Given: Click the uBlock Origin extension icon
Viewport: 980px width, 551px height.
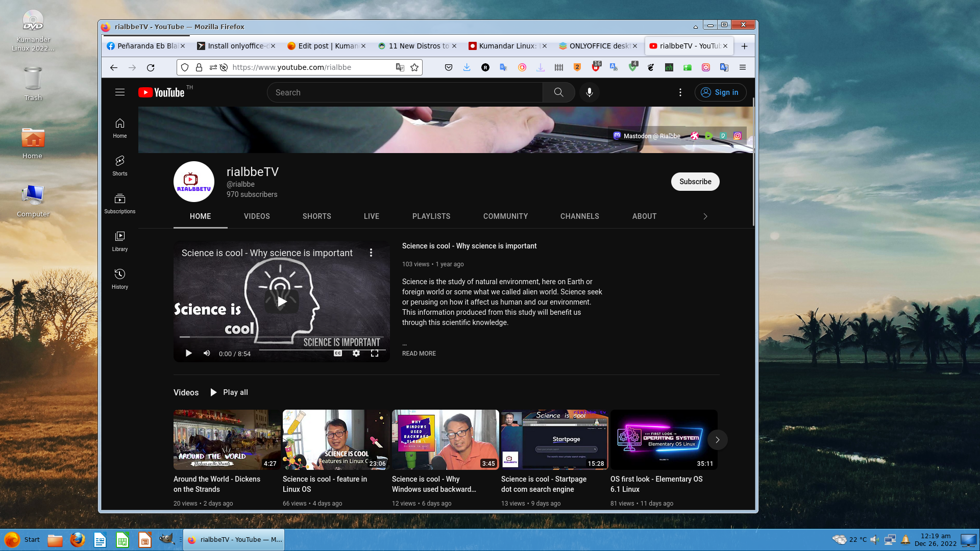Looking at the screenshot, I should point(596,67).
